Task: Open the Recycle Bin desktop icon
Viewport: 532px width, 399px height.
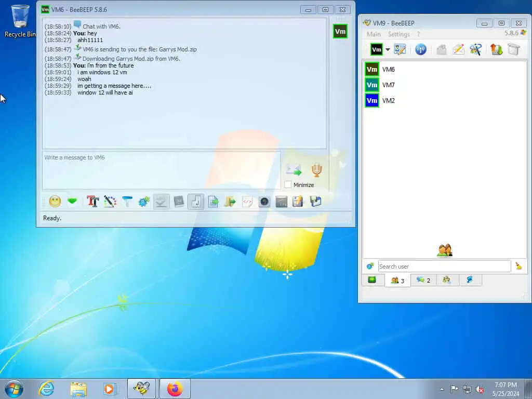Action: tap(19, 21)
